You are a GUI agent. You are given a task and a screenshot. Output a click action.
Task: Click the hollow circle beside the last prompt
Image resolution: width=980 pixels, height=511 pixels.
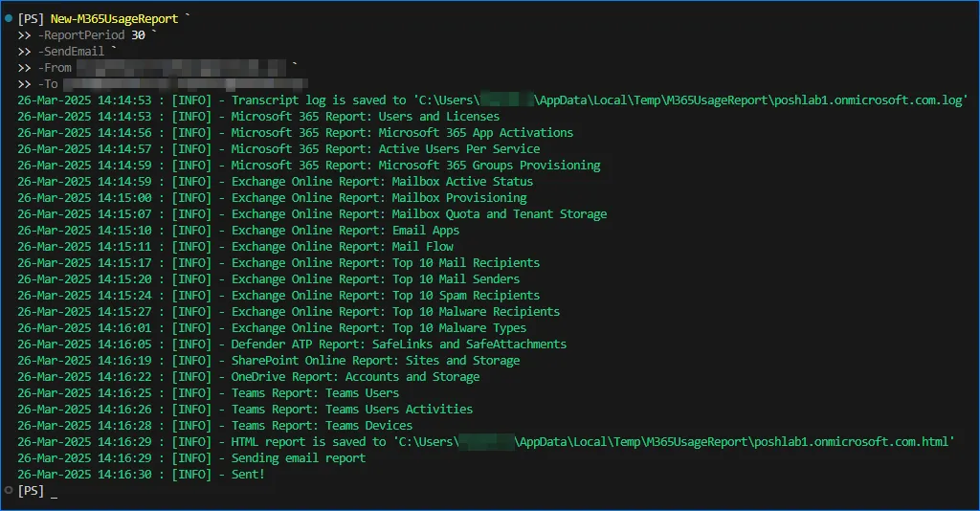click(9, 490)
